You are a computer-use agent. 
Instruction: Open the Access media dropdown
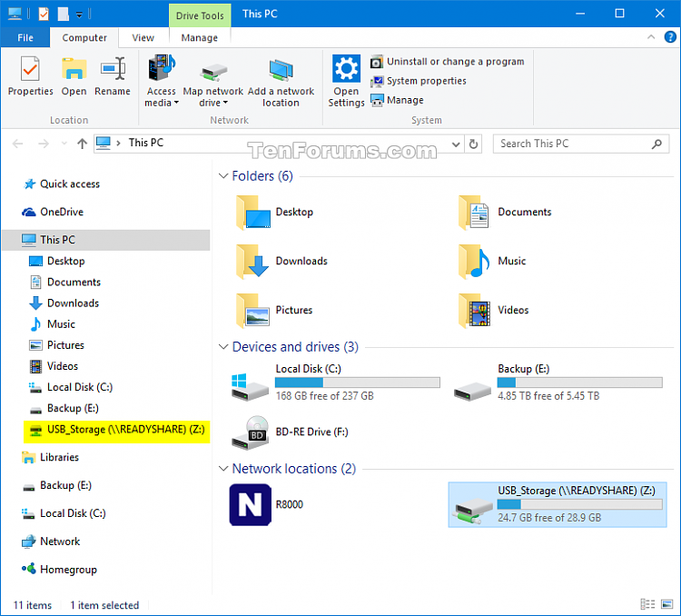click(161, 81)
